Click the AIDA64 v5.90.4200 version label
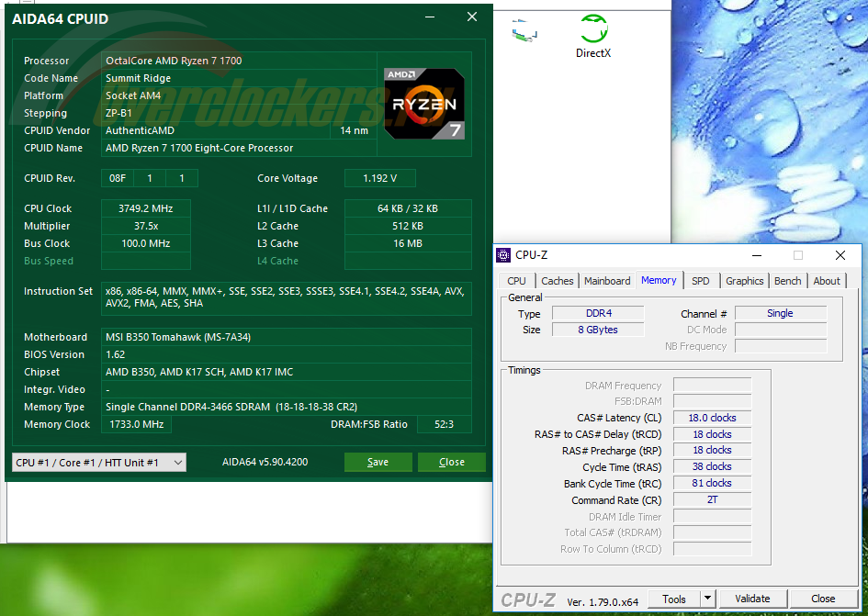Screen dimensions: 868x616 click(265, 462)
